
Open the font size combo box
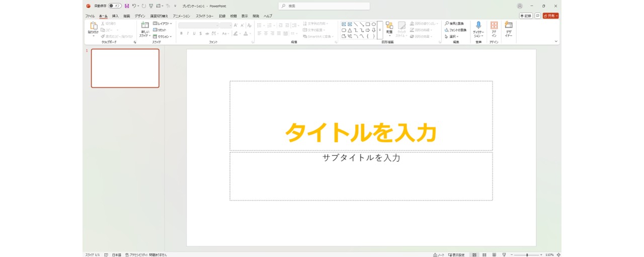click(x=226, y=25)
